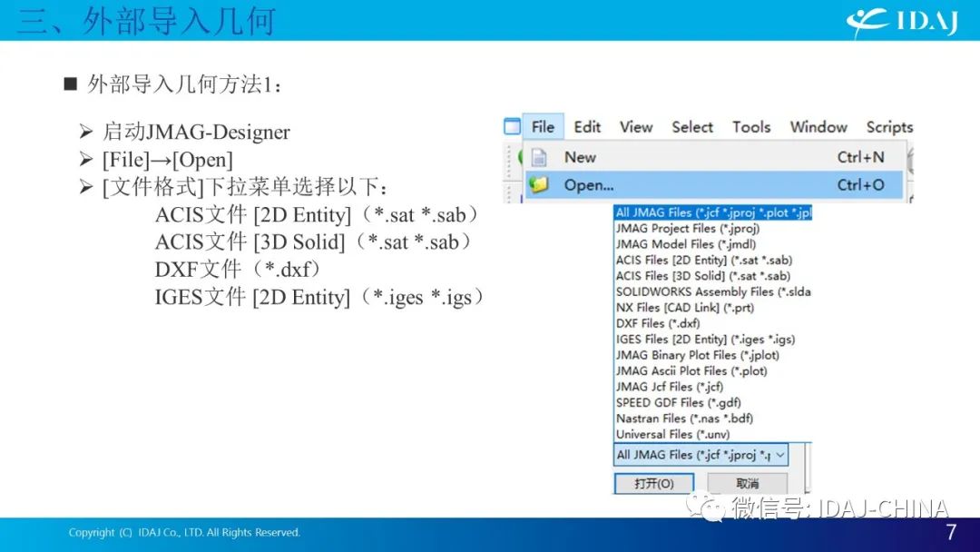Select All JMAG Files filter in list
The image size is (980, 552).
[x=712, y=212]
